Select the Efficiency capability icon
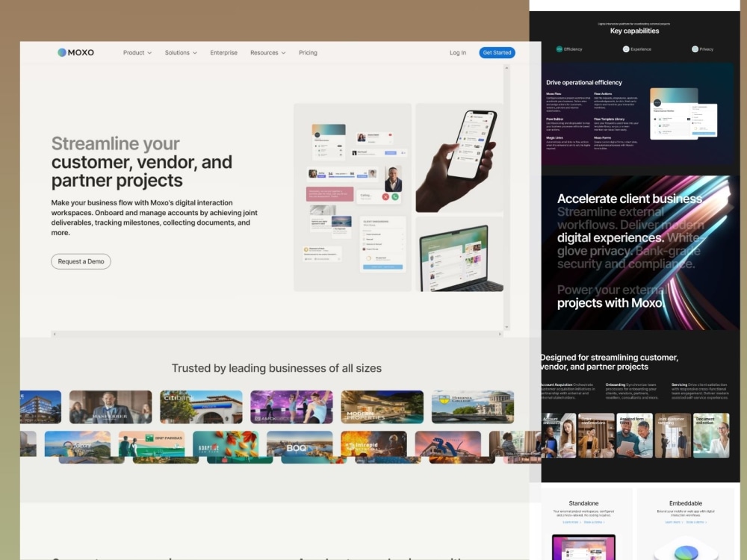The image size is (747, 560). coord(559,49)
